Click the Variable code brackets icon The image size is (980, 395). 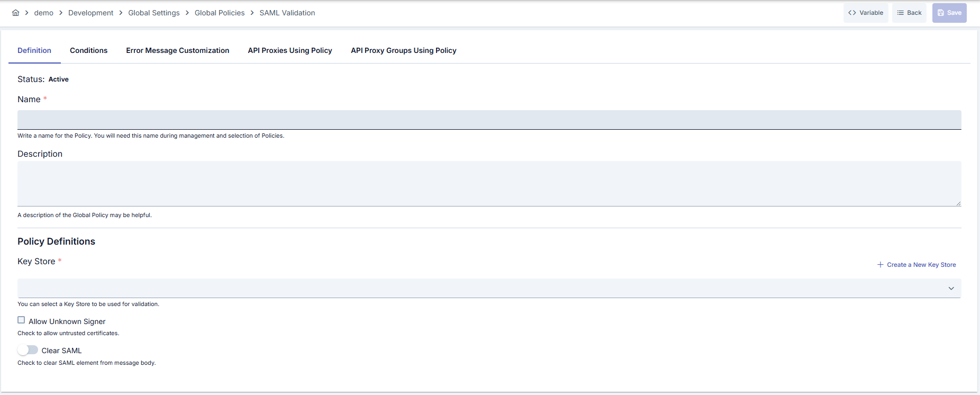[852, 13]
